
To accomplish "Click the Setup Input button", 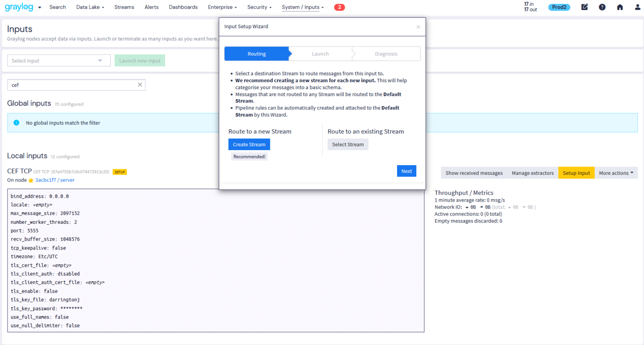I will (576, 173).
